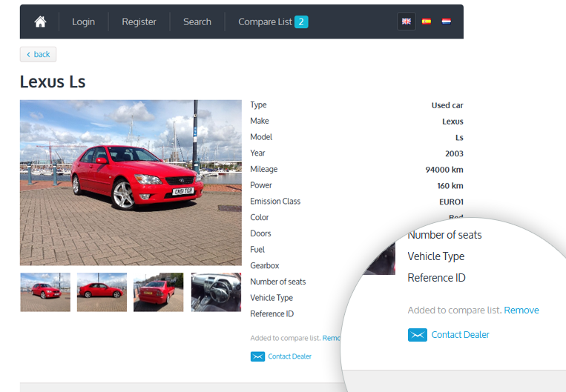566x392 pixels.
Task: Select the side-view car thumbnail
Action: coord(102,292)
